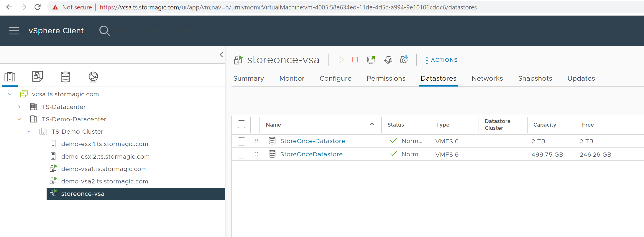Click the demo-esxi1 host icon
644x237 pixels.
tap(53, 144)
